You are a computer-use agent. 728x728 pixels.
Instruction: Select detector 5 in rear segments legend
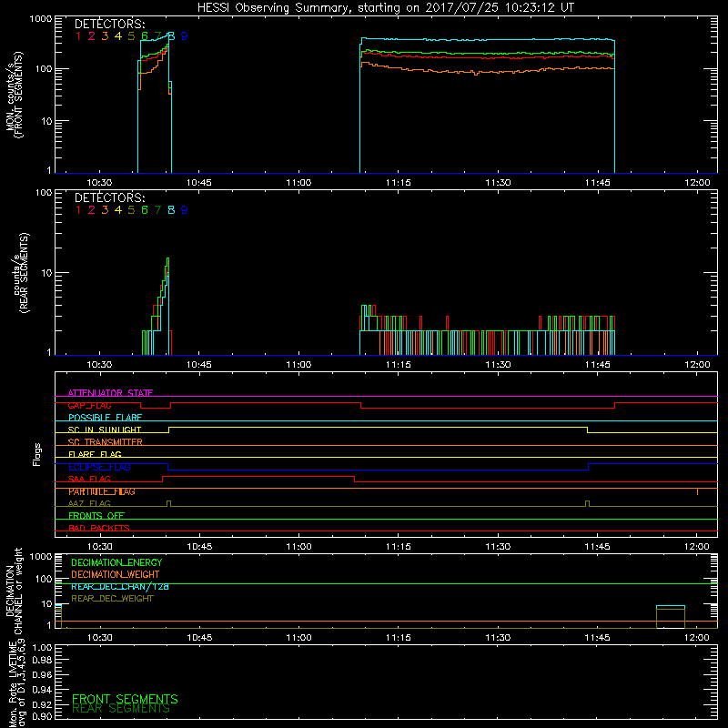coord(131,210)
